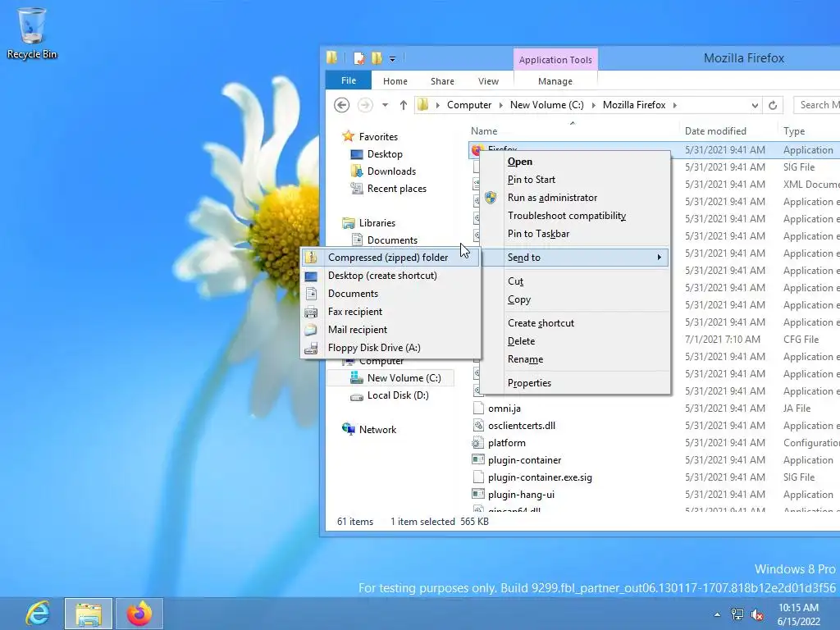Screen dimensions: 840x630
Task: Show hidden tray icons arrow
Action: (717, 614)
